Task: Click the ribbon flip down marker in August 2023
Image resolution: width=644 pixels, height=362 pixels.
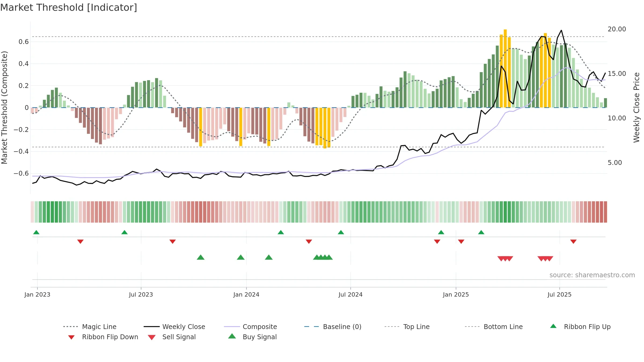Action: (x=173, y=242)
